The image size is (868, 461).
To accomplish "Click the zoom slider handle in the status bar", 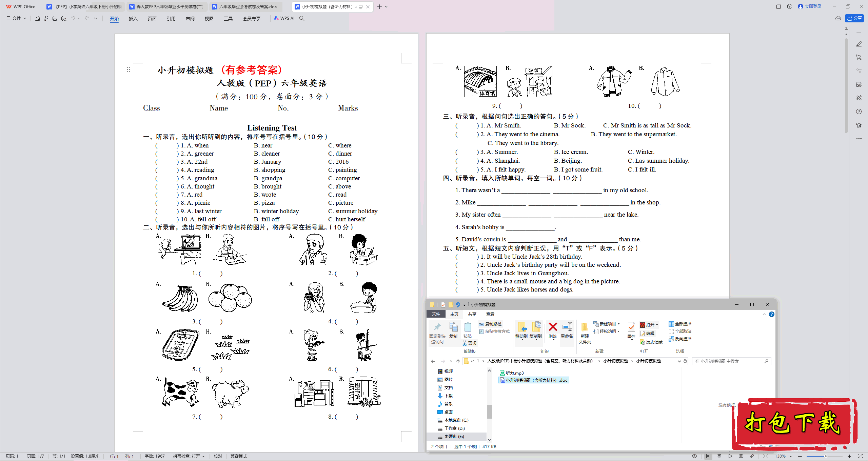I will (826, 456).
